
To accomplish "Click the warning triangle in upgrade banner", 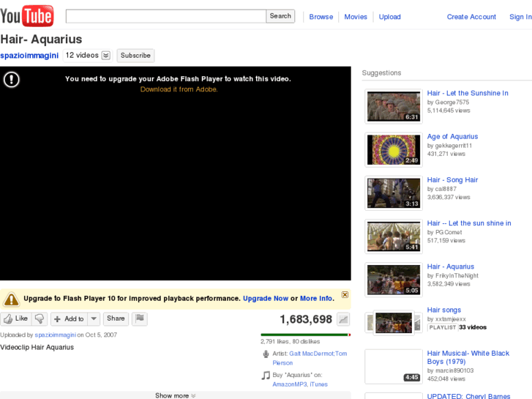I will point(11,299).
